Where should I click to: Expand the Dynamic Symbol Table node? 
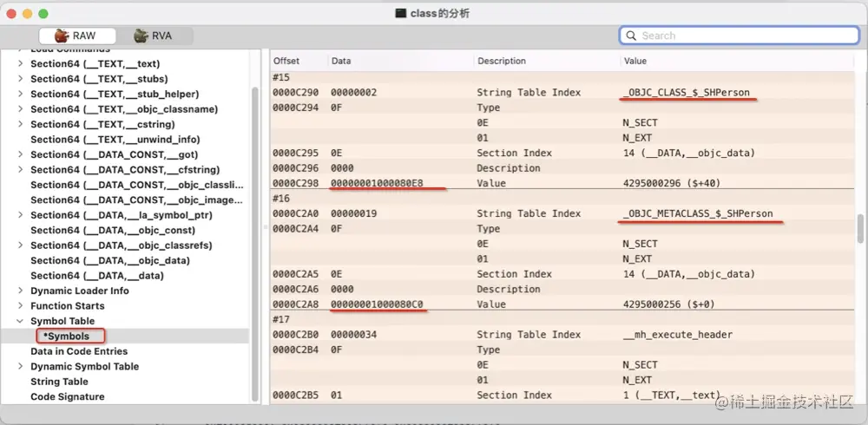coord(21,366)
